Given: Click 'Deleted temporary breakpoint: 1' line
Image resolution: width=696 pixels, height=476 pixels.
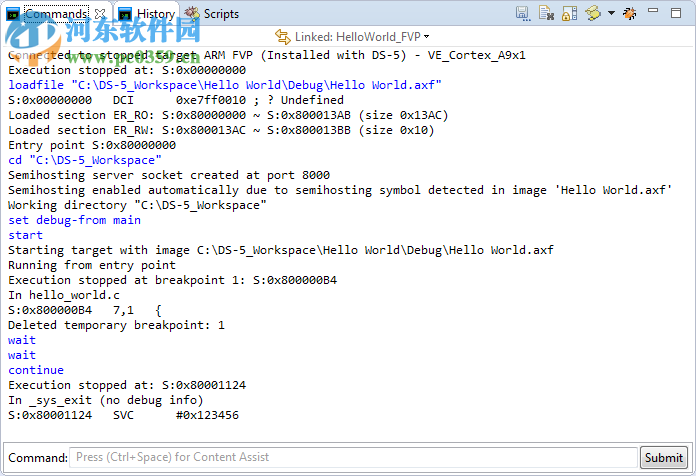Looking at the screenshot, I should (116, 325).
